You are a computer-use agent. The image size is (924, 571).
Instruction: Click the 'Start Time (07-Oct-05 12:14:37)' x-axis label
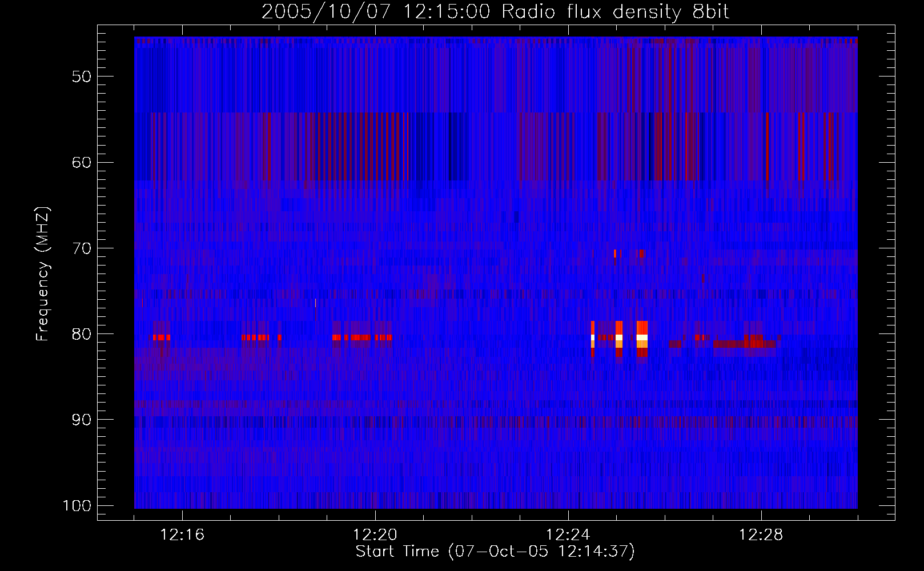[495, 552]
